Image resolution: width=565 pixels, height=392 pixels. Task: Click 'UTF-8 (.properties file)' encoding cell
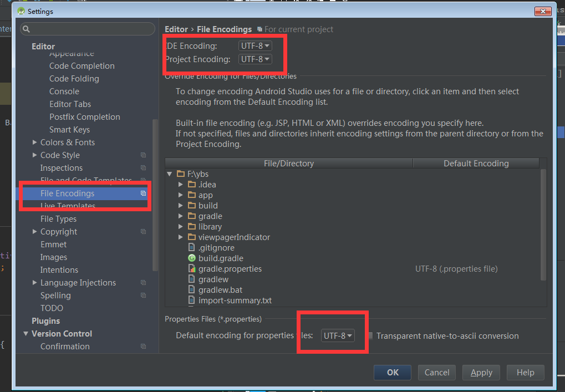click(456, 269)
